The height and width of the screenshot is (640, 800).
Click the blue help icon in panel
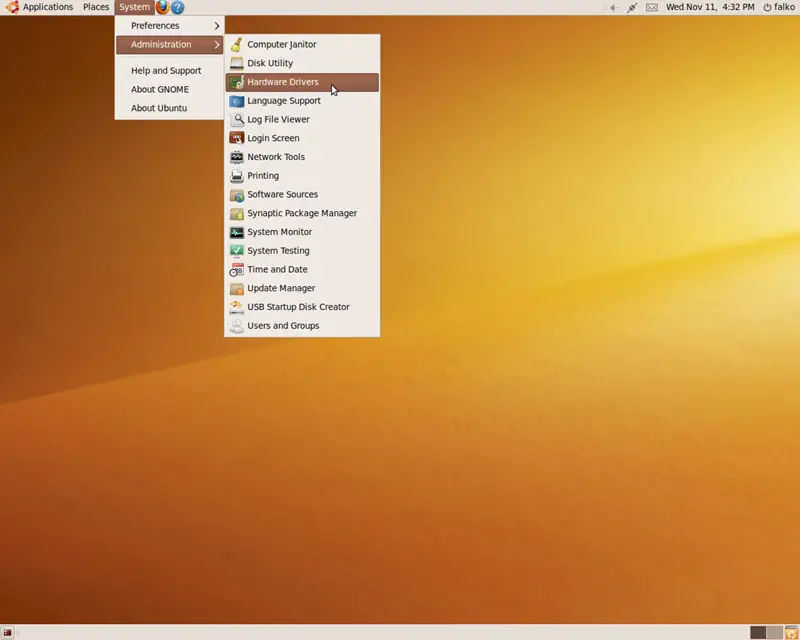[x=178, y=7]
